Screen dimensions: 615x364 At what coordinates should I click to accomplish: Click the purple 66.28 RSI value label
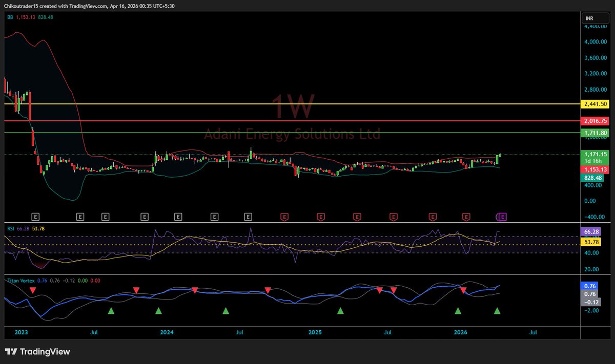590,232
